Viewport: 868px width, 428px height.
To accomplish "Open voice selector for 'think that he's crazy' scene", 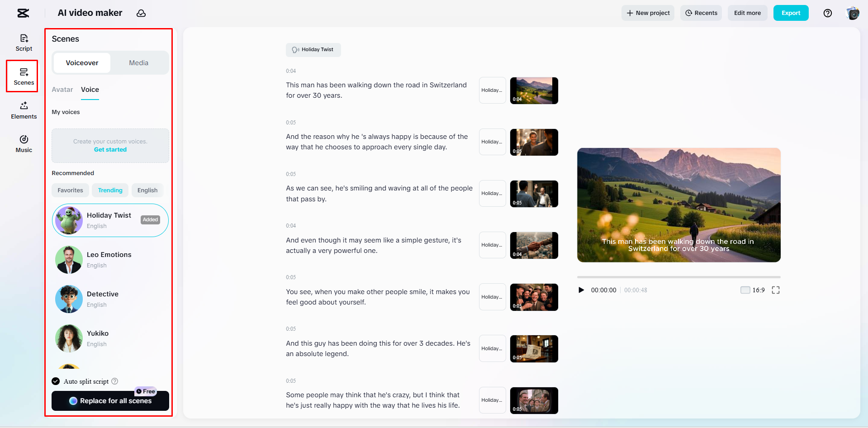I will [492, 400].
